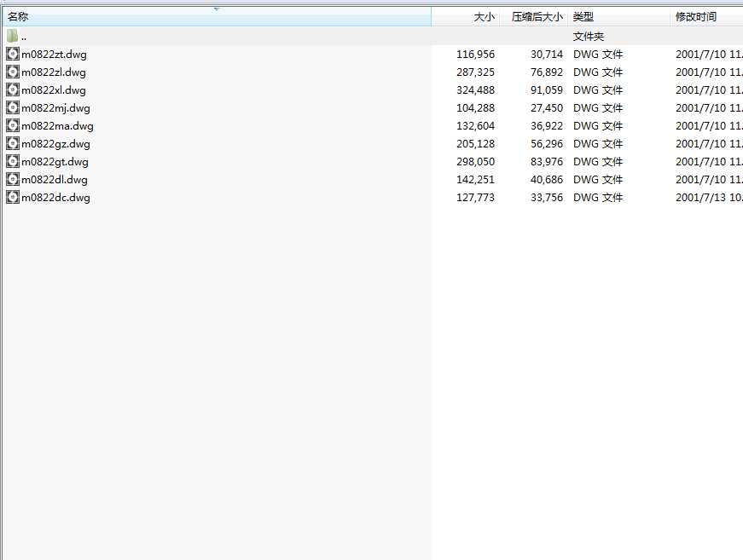Select file name m0822gz.dwg

tap(55, 144)
